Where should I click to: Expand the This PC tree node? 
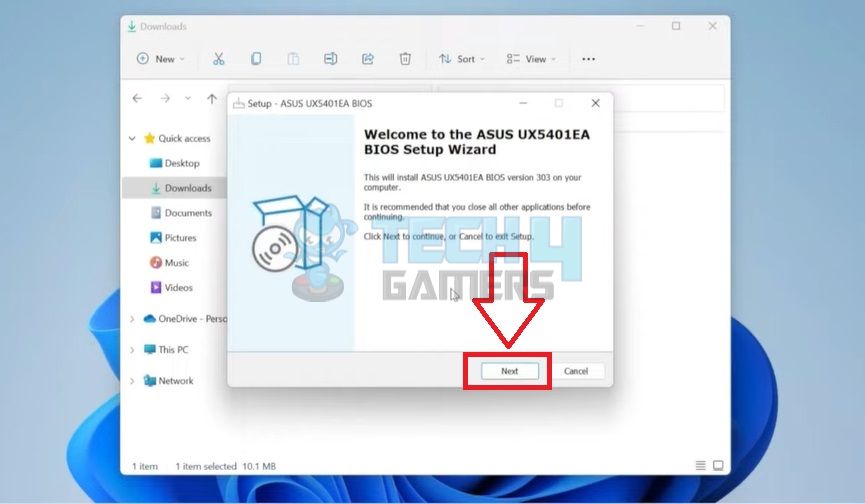coord(132,350)
